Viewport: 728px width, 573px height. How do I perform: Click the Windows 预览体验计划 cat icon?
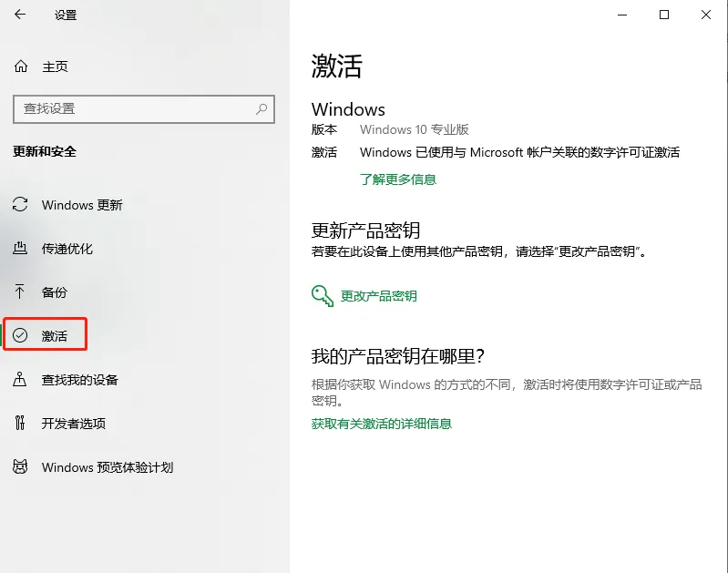pyautogui.click(x=20, y=466)
